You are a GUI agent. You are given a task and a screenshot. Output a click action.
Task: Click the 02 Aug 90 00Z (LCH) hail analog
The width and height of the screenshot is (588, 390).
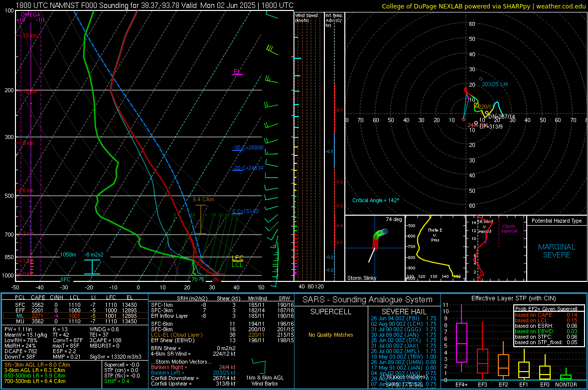tap(404, 324)
